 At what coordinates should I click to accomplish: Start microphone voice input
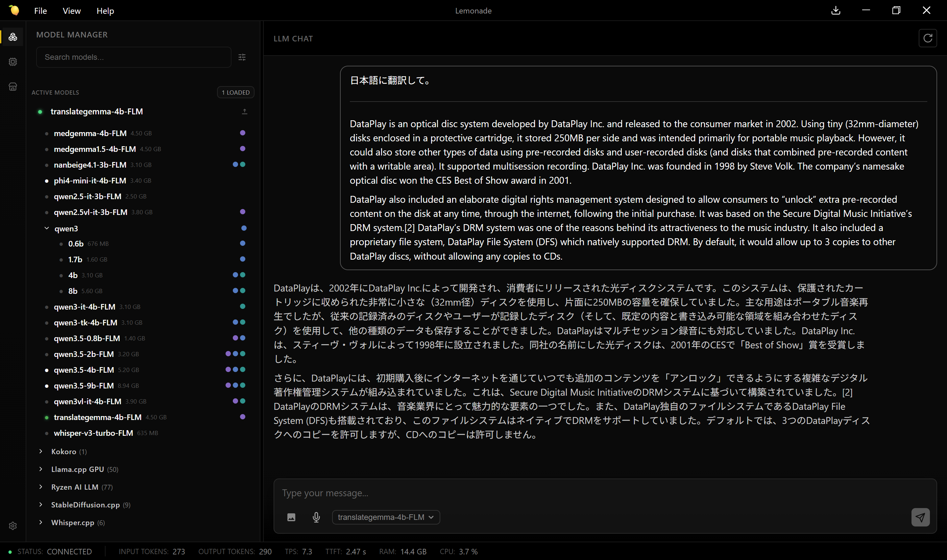(316, 517)
